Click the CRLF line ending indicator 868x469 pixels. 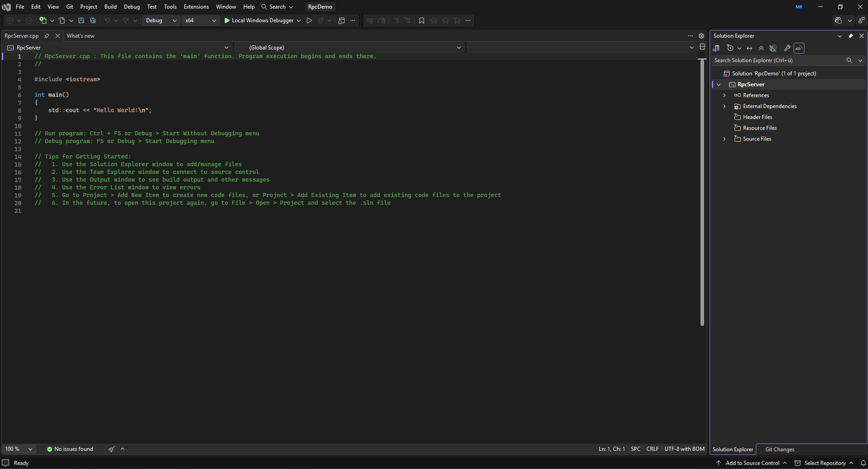pos(652,449)
